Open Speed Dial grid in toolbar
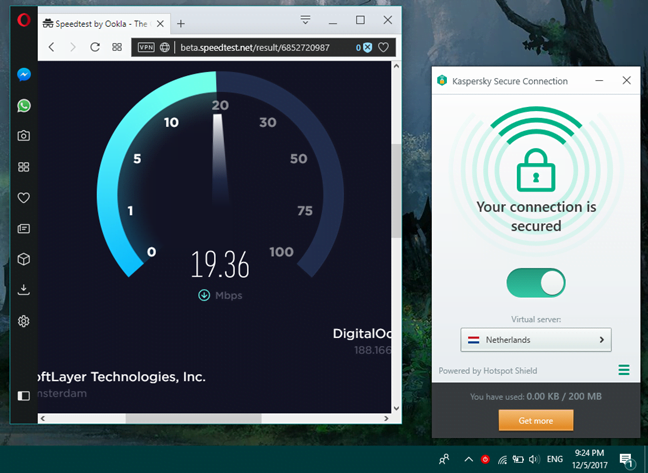648x473 pixels. tap(117, 47)
